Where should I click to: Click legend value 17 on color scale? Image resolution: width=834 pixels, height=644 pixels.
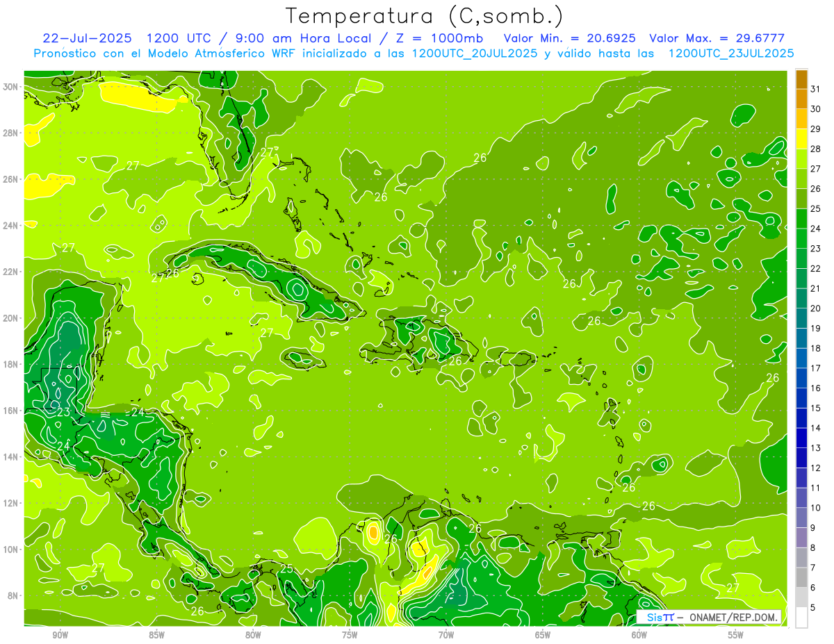(x=815, y=368)
